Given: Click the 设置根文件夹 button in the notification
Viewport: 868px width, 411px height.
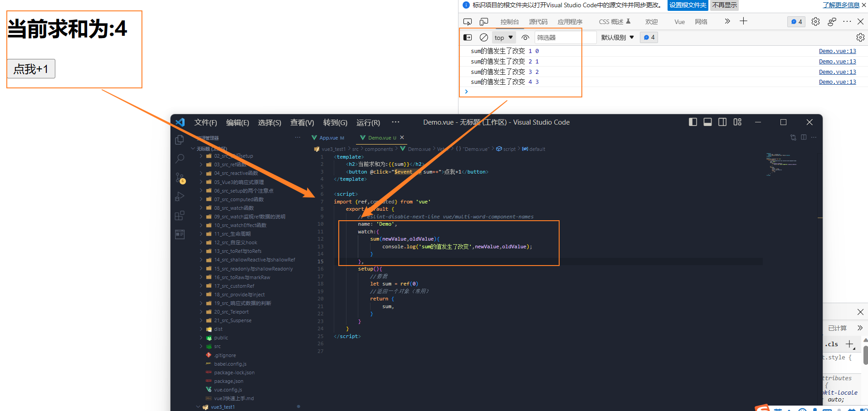Looking at the screenshot, I should click(x=687, y=5).
